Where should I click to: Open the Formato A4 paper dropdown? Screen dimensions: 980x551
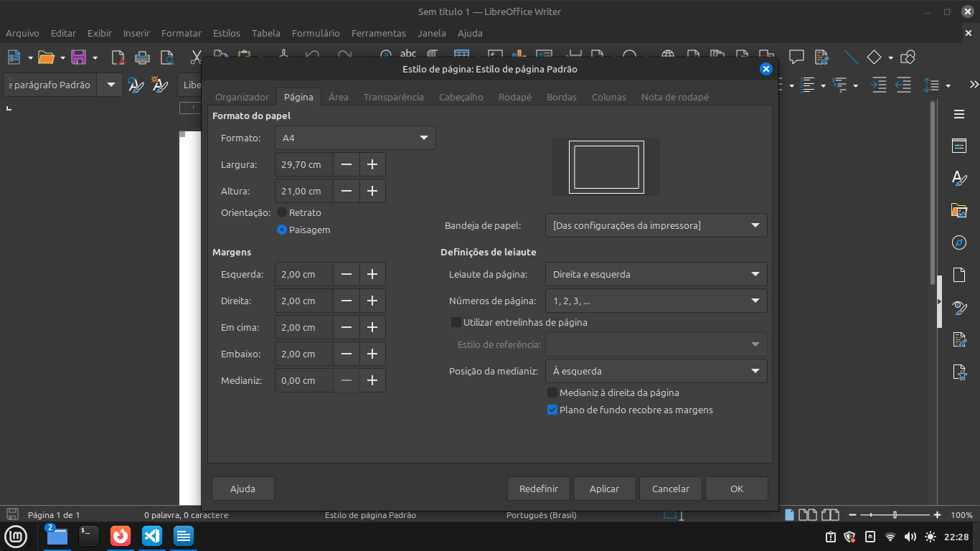click(355, 138)
